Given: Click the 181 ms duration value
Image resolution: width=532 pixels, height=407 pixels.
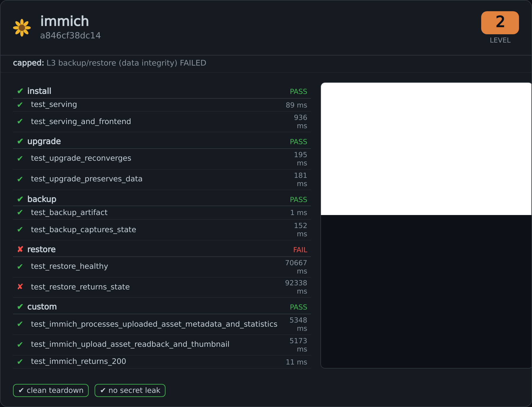Looking at the screenshot, I should (301, 180).
